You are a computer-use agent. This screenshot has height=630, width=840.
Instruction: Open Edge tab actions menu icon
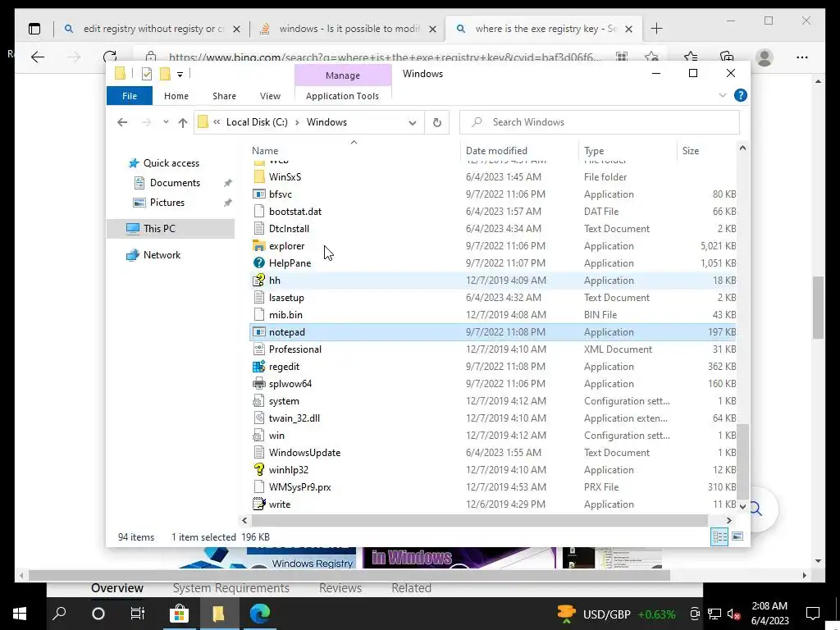pyautogui.click(x=34, y=29)
